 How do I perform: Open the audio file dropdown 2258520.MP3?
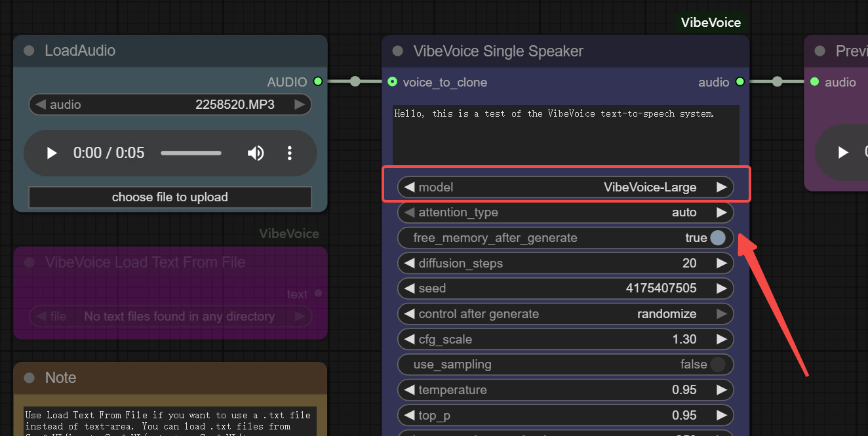point(170,104)
